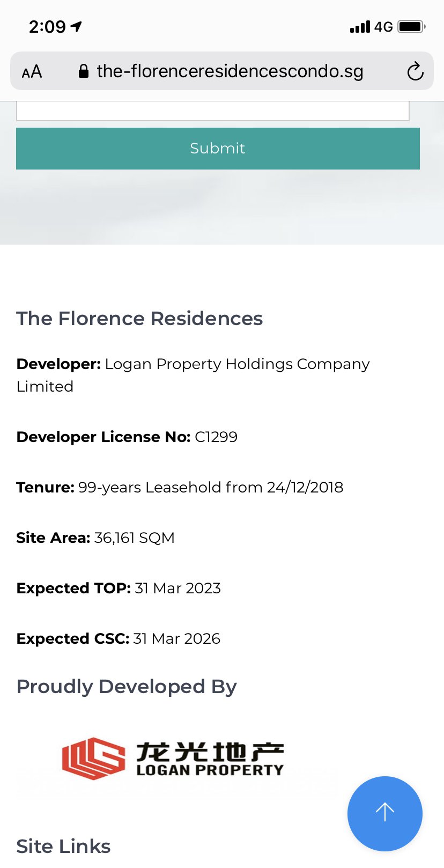Tap the "Proudly Developed By" heading
This screenshot has height=868, width=444.
tap(127, 687)
